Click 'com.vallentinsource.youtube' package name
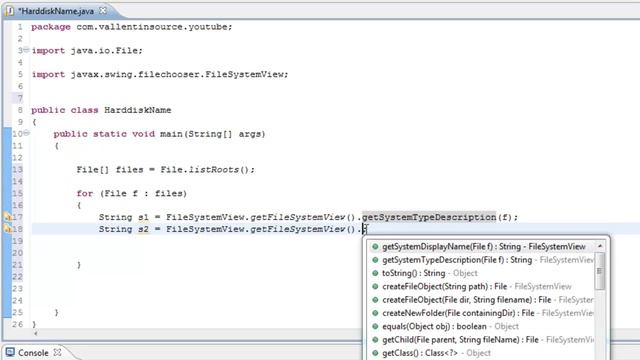This screenshot has width=640, height=360. pyautogui.click(x=153, y=27)
